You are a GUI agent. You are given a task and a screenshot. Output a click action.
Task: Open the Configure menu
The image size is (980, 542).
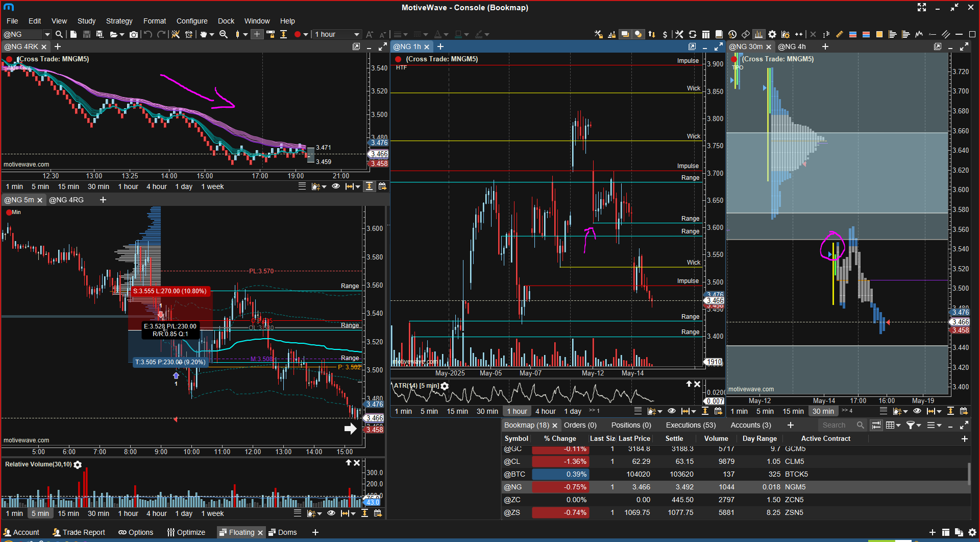[192, 21]
